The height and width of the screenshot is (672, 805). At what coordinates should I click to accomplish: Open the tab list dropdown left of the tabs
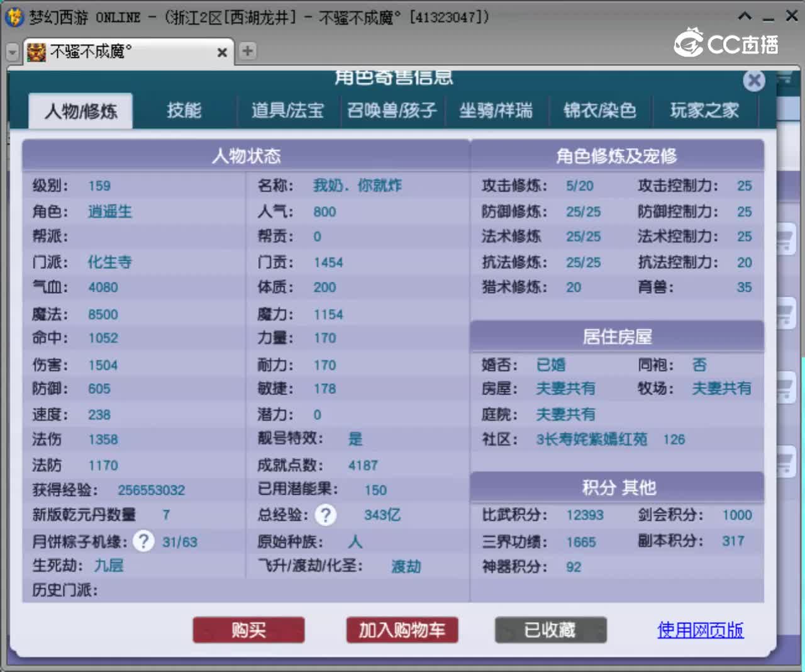click(13, 52)
